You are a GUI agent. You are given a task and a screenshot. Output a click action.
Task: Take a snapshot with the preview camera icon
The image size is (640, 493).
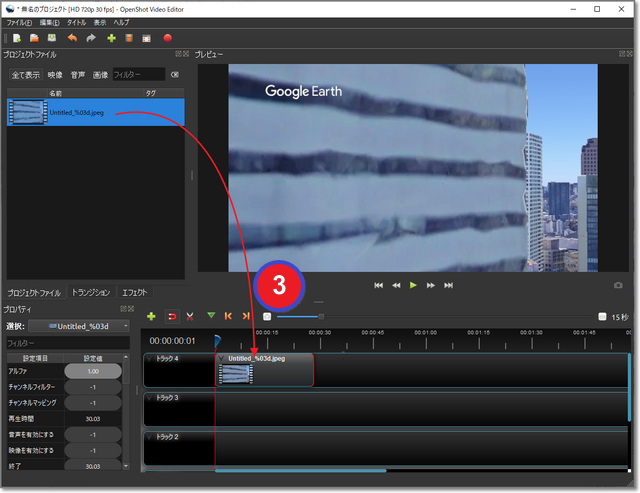click(618, 285)
